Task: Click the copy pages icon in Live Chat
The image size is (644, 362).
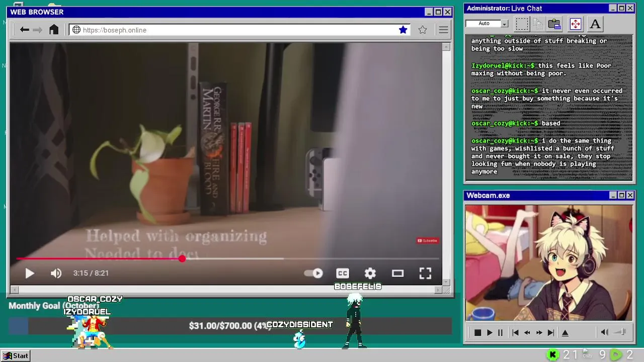Action: [538, 24]
